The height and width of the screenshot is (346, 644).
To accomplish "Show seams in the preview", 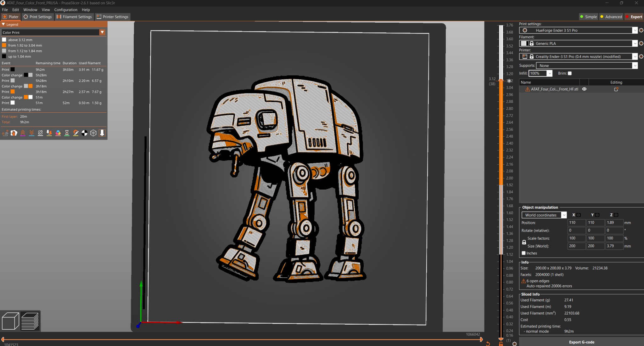I will tap(40, 133).
